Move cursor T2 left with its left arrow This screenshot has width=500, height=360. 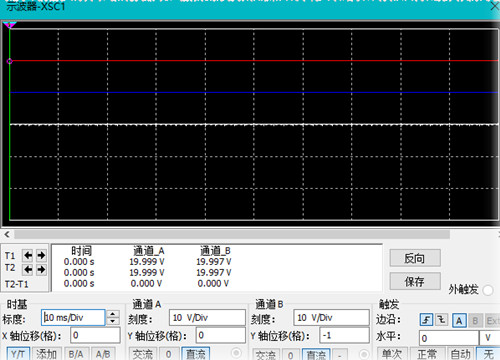[x=28, y=269]
